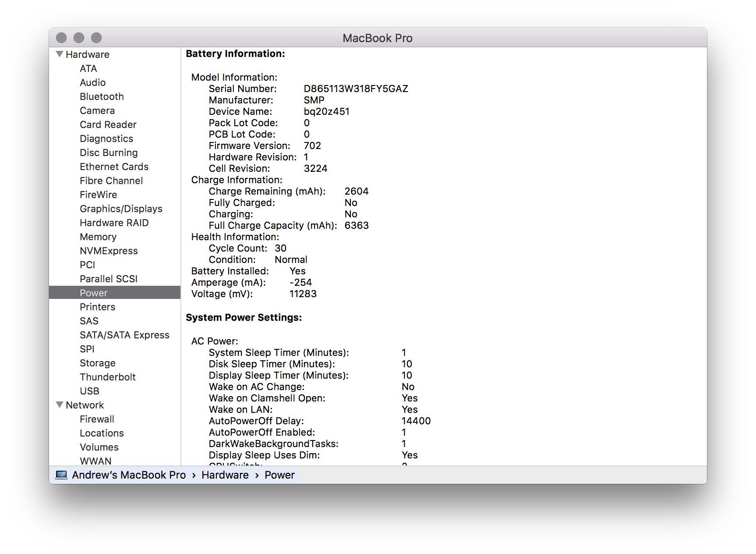Viewport: 756px width, 554px height.
Task: Click the device name bq20z451
Action: (x=327, y=111)
